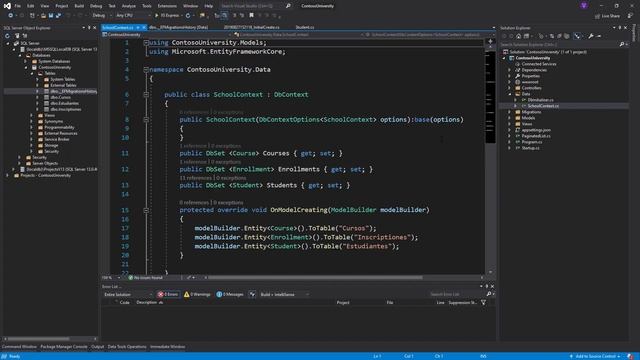The height and width of the screenshot is (360, 640).
Task: Click the user account avatar icon
Action: coord(584,5)
